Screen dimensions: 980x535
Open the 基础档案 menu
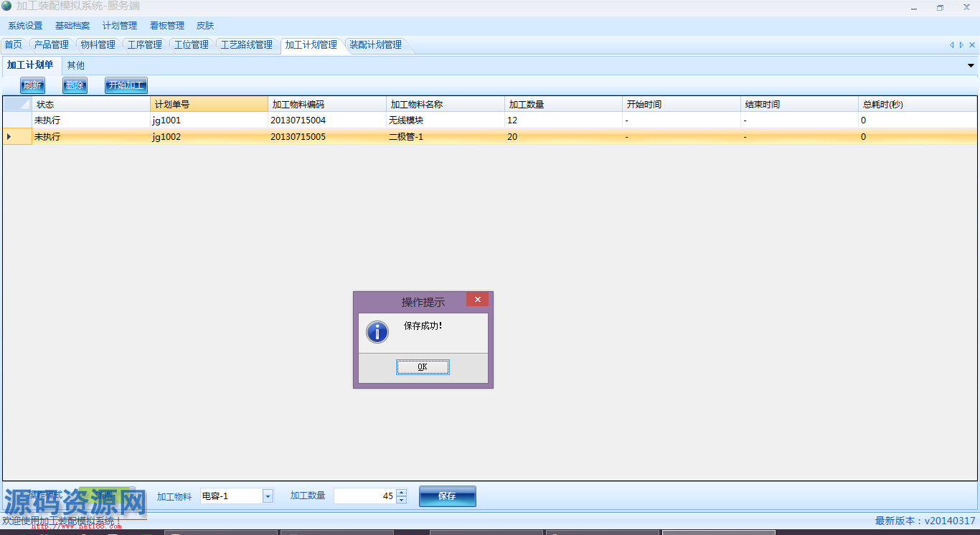pyautogui.click(x=72, y=26)
